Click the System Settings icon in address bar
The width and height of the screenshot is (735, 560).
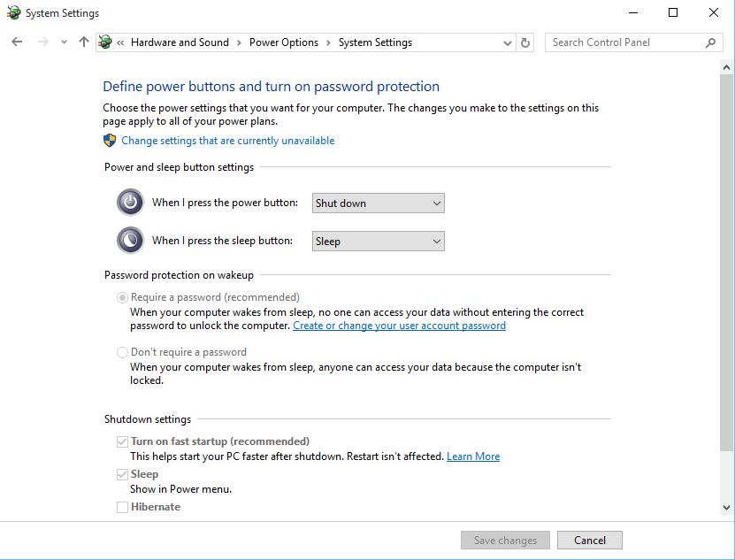click(x=105, y=42)
